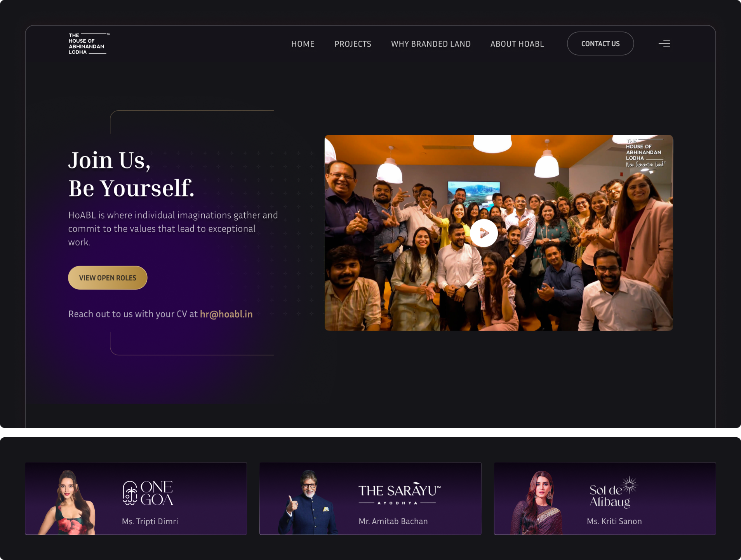This screenshot has height=560, width=741.
Task: Click The Sarayu Ayodhya logo
Action: pos(399,494)
